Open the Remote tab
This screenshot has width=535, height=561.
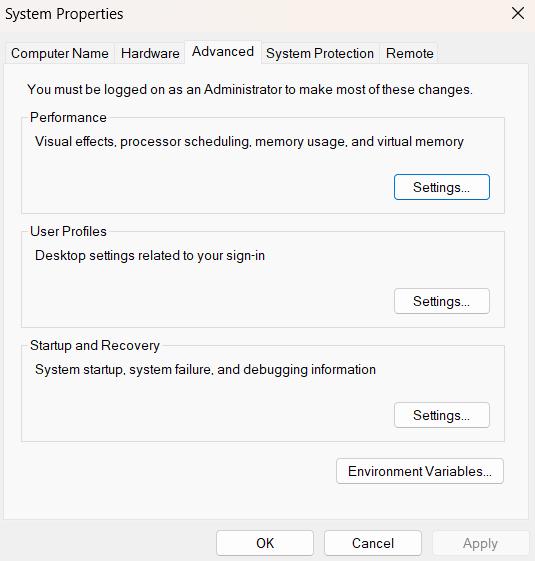[410, 53]
